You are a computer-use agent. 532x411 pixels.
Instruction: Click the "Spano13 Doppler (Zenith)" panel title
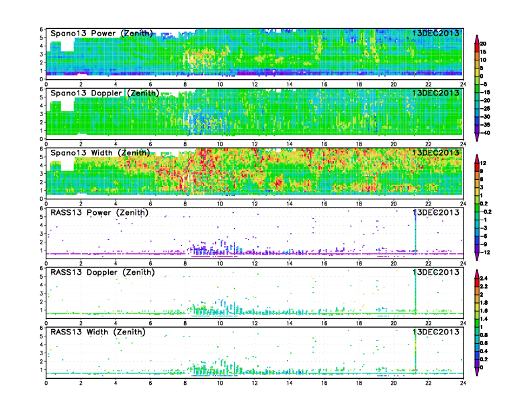click(x=105, y=93)
